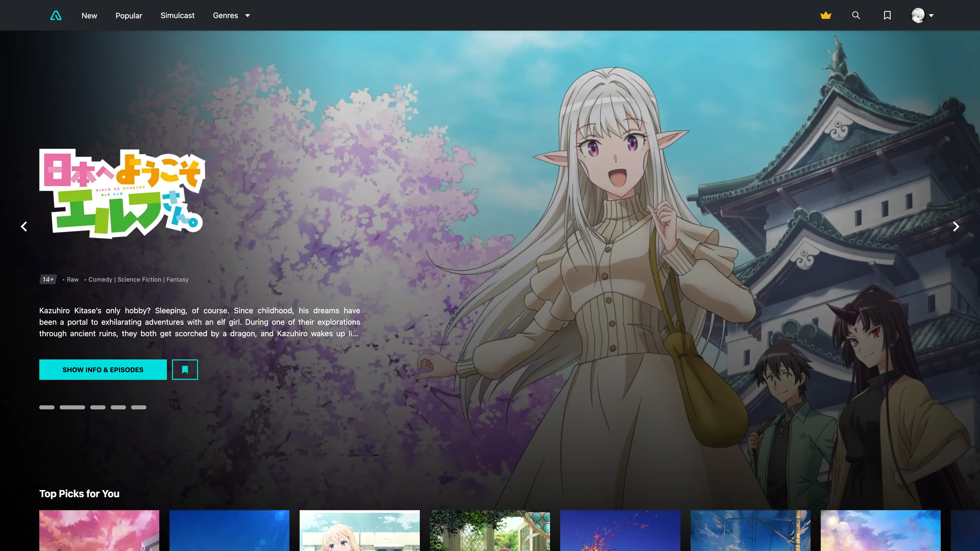Click the Science Fiction genre tag
The width and height of the screenshot is (980, 551).
[139, 280]
